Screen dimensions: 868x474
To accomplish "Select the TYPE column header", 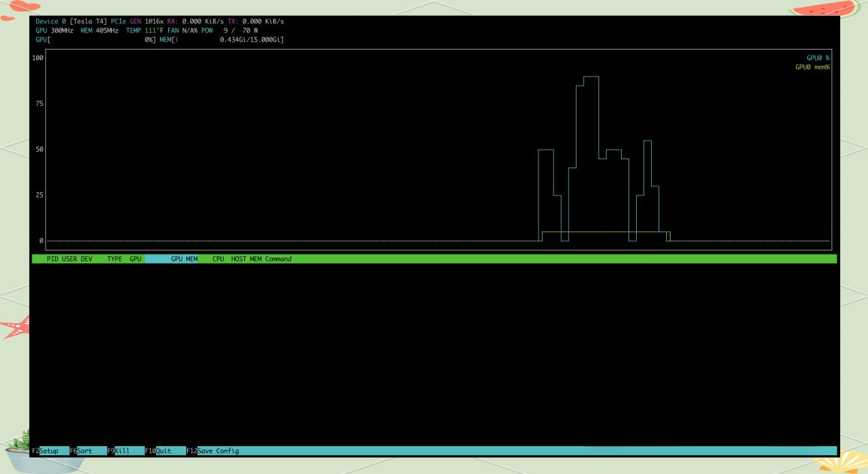I will click(114, 259).
